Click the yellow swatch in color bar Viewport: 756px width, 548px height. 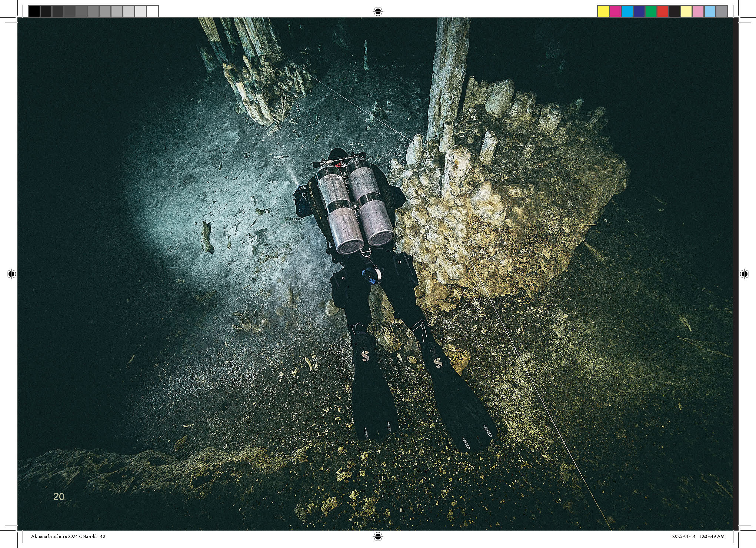[x=604, y=11]
